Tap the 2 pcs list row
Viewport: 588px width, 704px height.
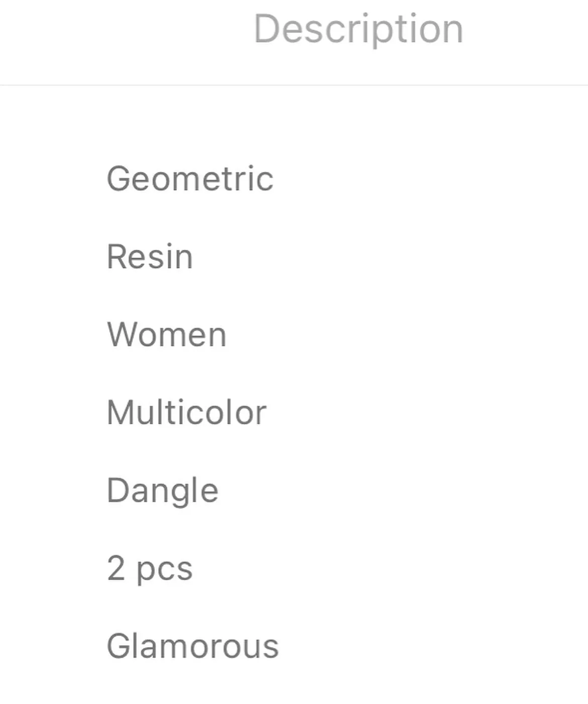click(150, 569)
